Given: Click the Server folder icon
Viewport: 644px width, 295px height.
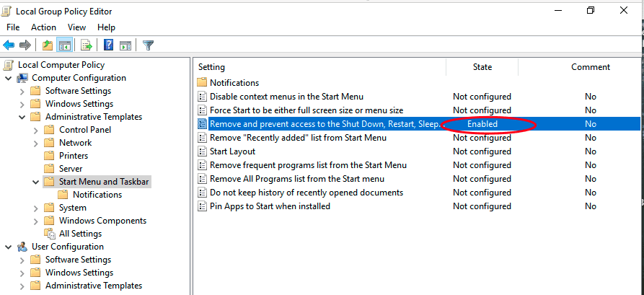Looking at the screenshot, I should tap(49, 169).
